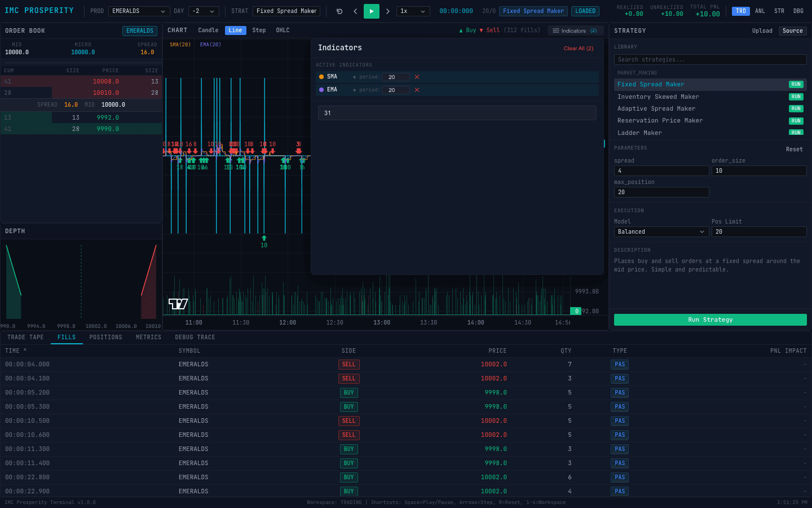Run the Ladder Maker via RUN badge
812x508 pixels.
click(796, 133)
